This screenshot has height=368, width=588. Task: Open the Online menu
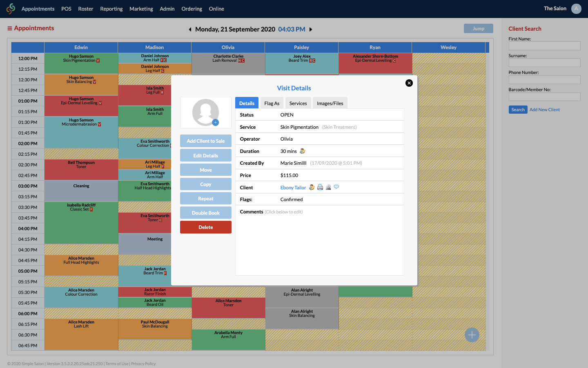coord(216,9)
